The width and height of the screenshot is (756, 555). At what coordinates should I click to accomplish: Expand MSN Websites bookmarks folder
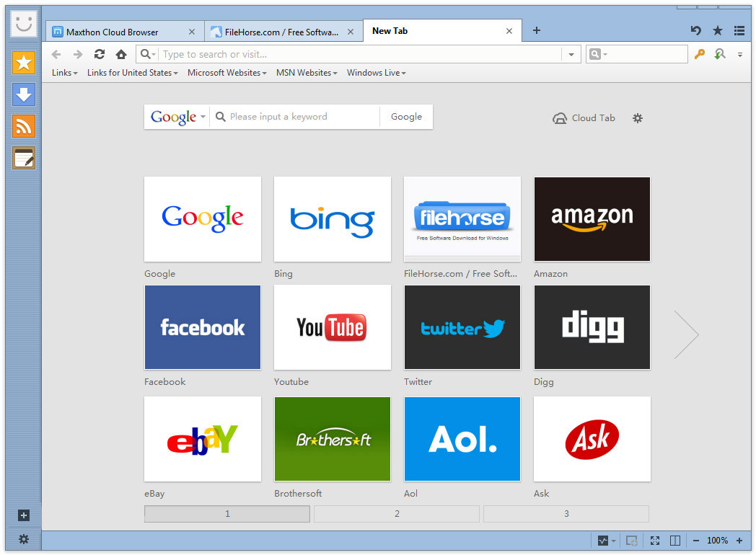tap(307, 73)
